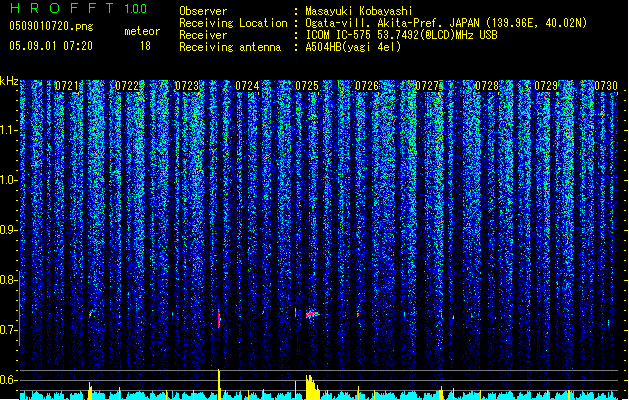Click the Receiving Location label
Viewport: 629px width, 400px height.
point(233,23)
